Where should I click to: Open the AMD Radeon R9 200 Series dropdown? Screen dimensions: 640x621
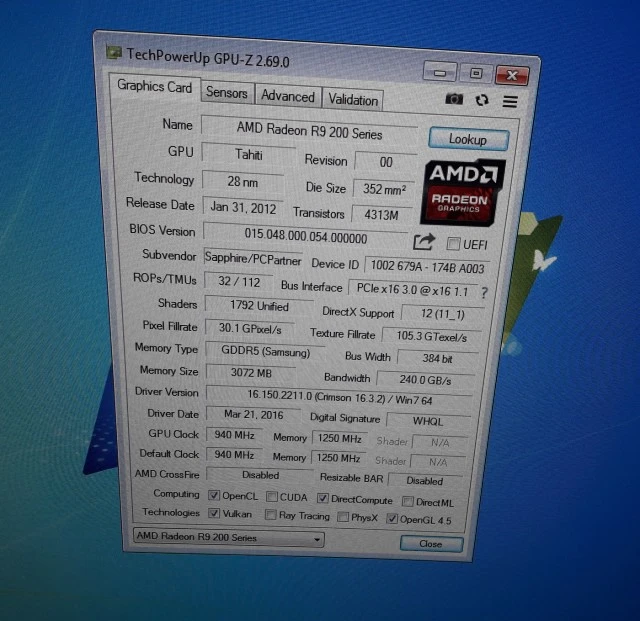click(229, 537)
